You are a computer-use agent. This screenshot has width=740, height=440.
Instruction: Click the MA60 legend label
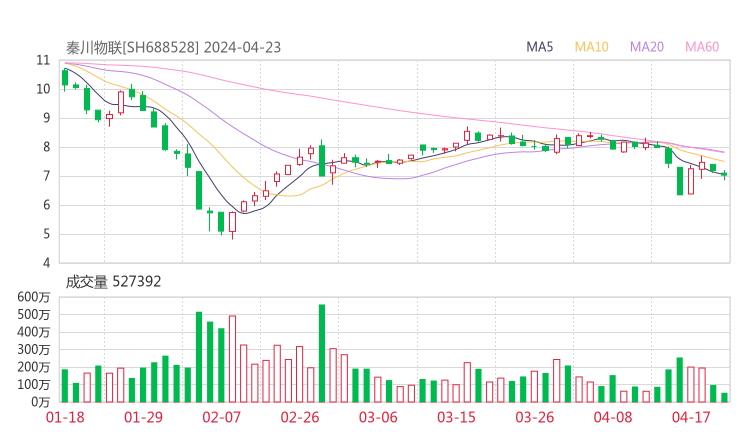pos(702,47)
